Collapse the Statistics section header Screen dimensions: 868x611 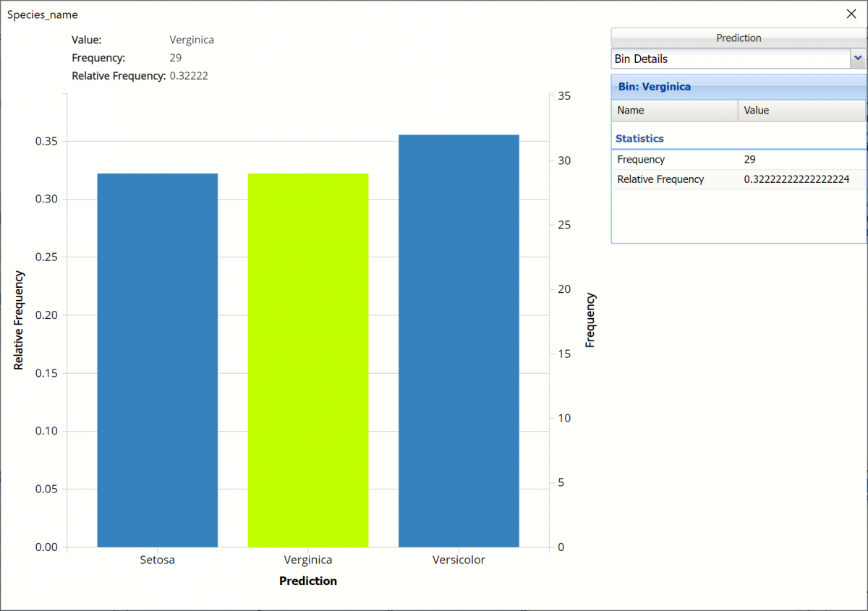point(639,138)
